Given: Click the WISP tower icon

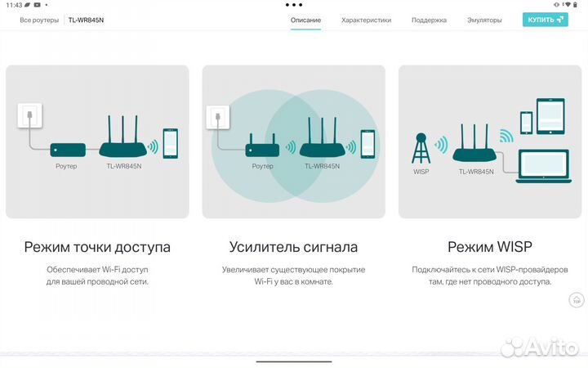Looking at the screenshot, I should [421, 148].
